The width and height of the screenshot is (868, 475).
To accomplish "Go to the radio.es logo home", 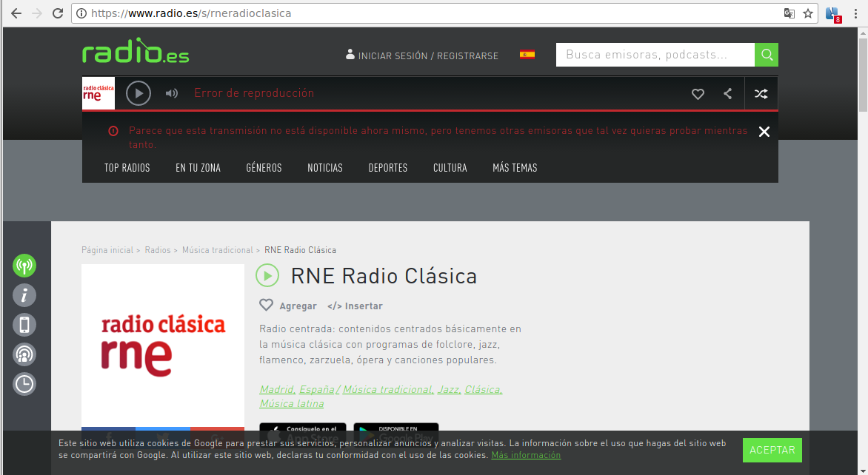I will [136, 51].
